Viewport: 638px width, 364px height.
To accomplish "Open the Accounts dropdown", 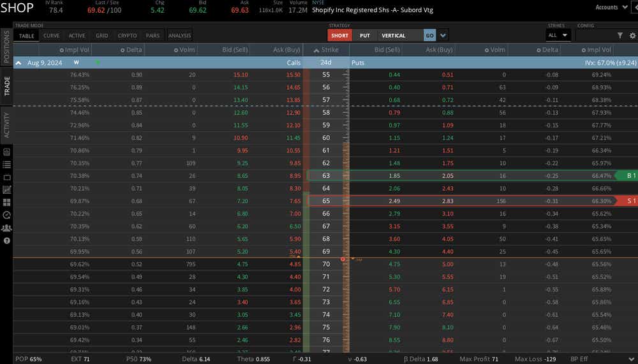I will pyautogui.click(x=611, y=7).
